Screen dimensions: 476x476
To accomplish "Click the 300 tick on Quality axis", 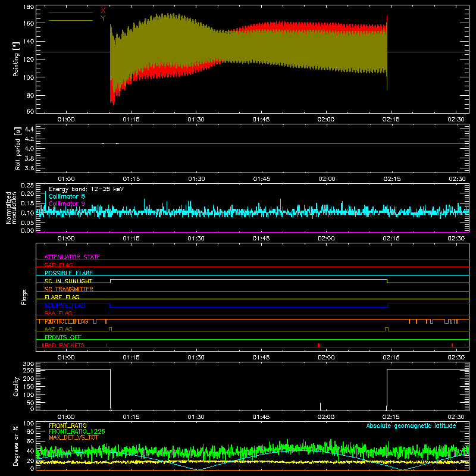I will [29, 364].
